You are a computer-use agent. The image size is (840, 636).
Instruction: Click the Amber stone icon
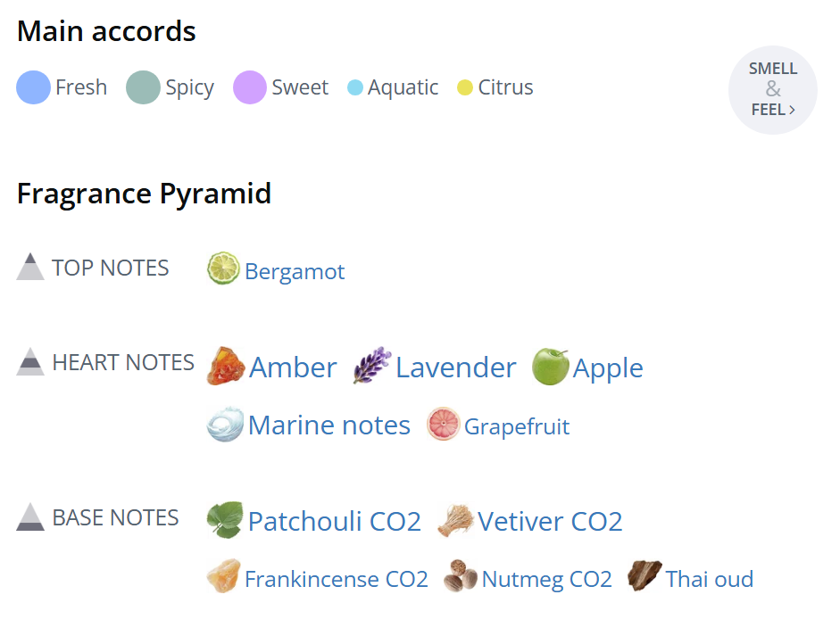(225, 367)
